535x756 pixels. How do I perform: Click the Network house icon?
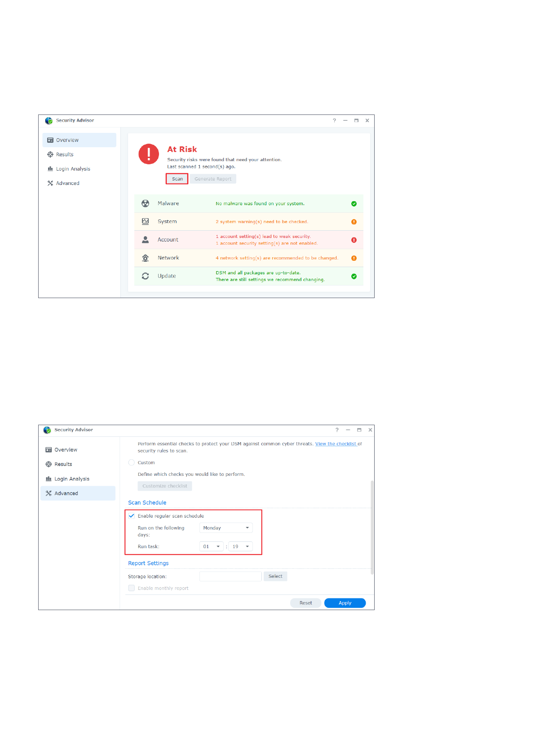(x=145, y=258)
